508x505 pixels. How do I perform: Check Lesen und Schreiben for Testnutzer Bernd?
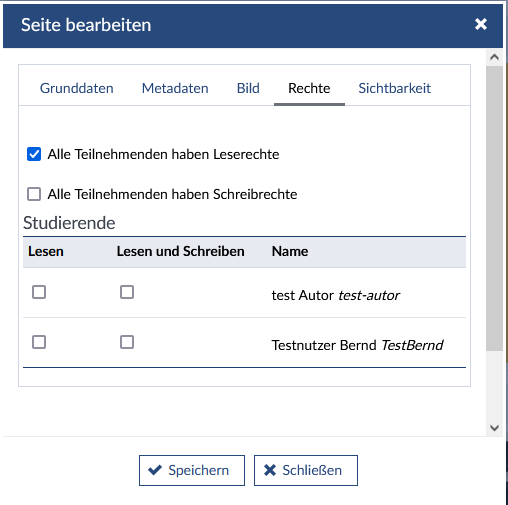[x=127, y=342]
